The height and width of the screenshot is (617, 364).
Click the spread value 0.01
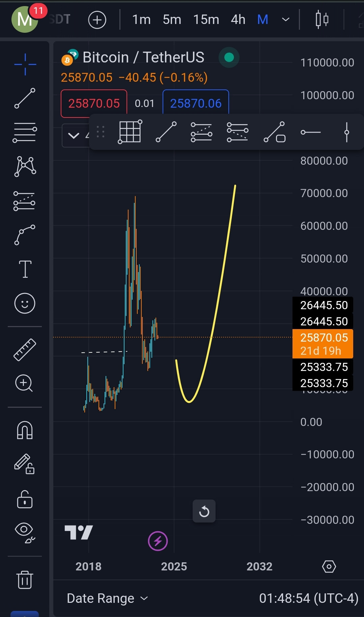144,103
